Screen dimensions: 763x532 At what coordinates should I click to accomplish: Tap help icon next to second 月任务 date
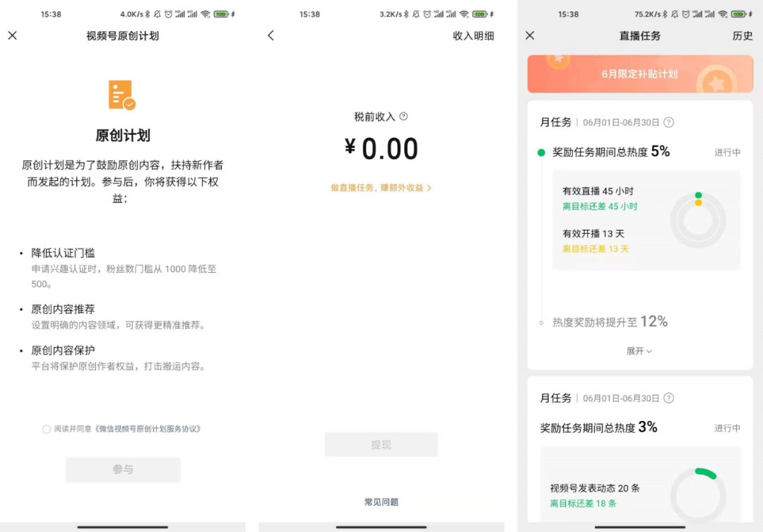669,398
